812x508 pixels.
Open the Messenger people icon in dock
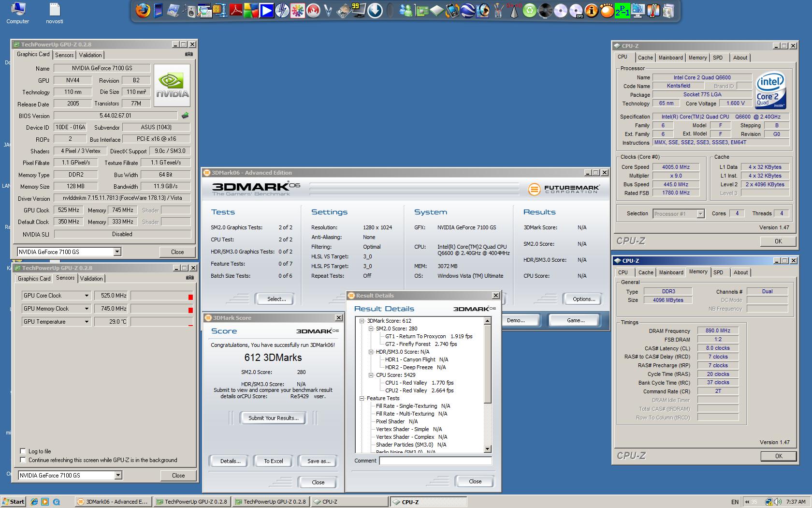pos(406,11)
